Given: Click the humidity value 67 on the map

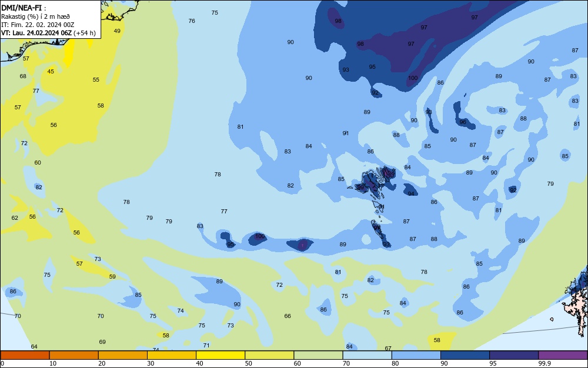Looking at the screenshot, I should 388,348.
